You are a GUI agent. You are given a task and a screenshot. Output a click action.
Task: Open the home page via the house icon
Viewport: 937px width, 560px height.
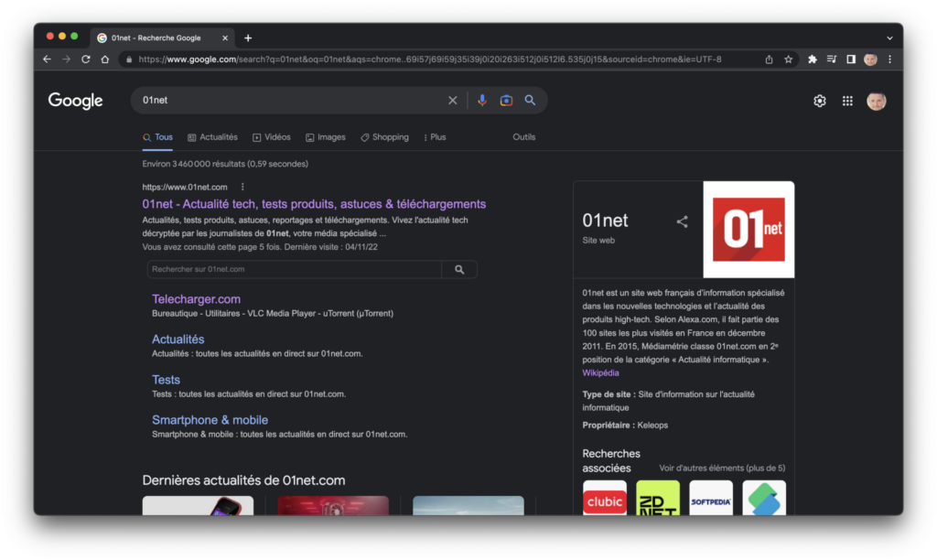105,59
